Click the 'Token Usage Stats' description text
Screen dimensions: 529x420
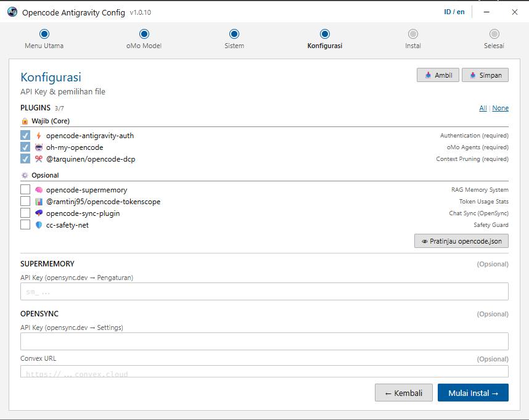[484, 202]
